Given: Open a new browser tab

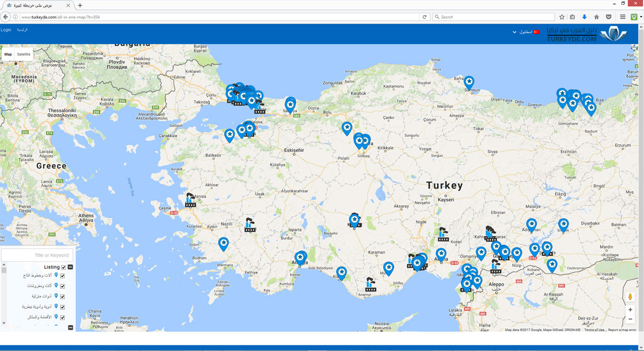Looking at the screenshot, I should click(80, 6).
